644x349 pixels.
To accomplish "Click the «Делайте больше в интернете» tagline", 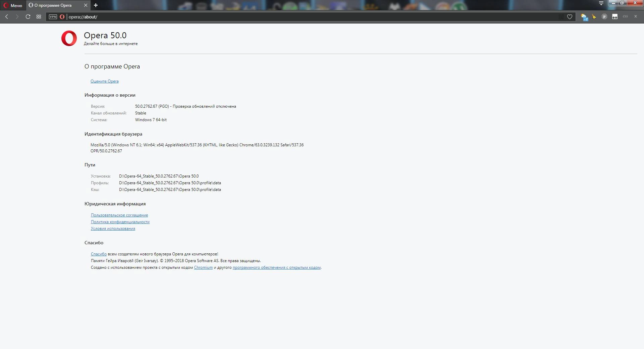I will (x=111, y=44).
